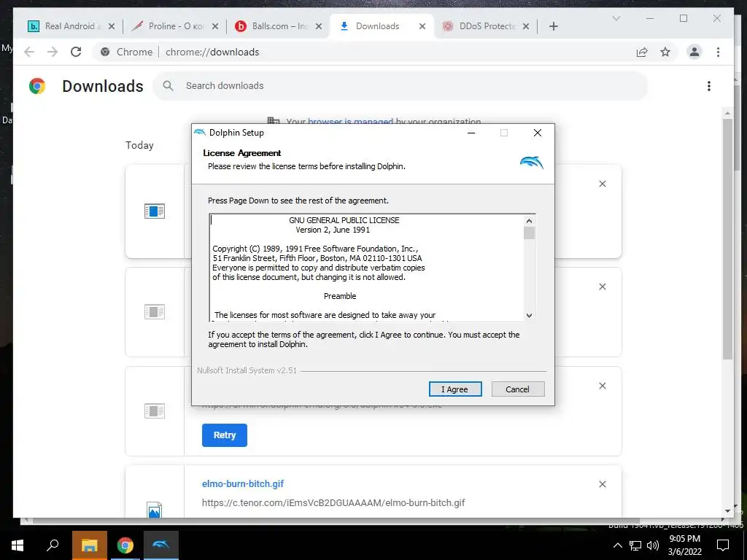
Task: Go forward in Chrome
Action: click(53, 52)
